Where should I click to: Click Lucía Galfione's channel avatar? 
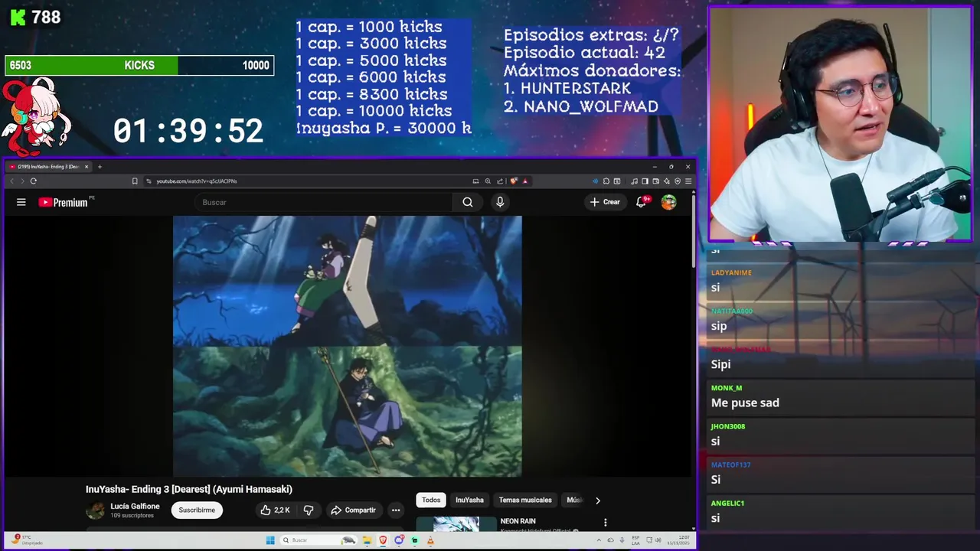tap(96, 510)
